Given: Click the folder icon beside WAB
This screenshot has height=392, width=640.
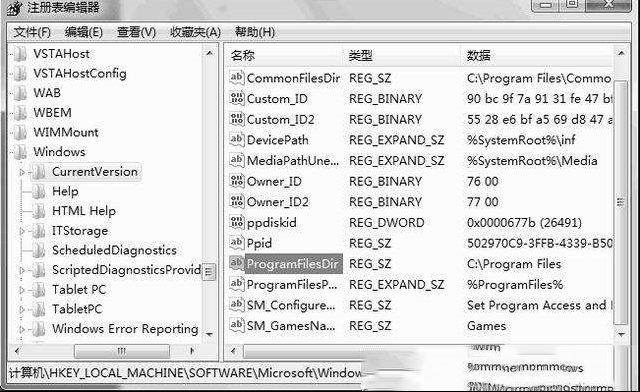Looking at the screenshot, I should (x=20, y=93).
